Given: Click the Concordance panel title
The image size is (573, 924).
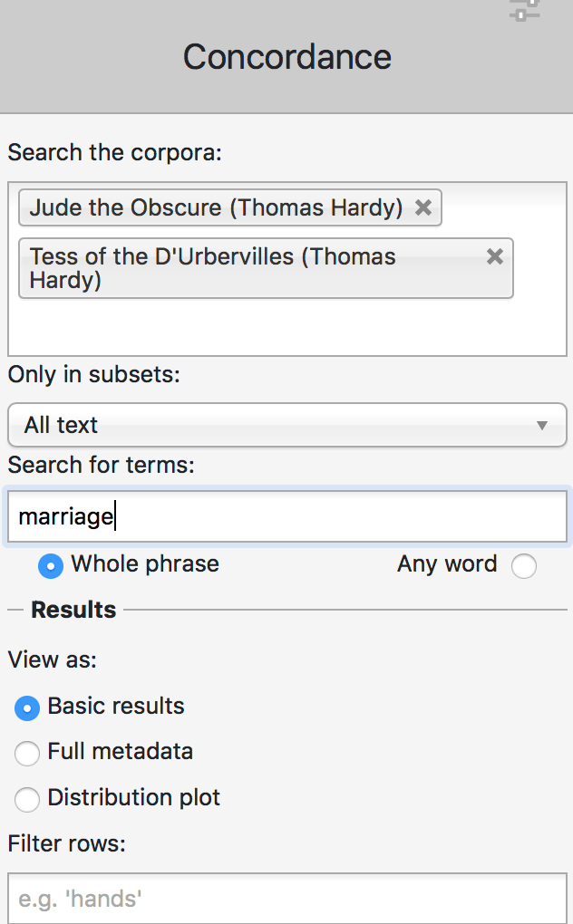Looking at the screenshot, I should pos(286,57).
